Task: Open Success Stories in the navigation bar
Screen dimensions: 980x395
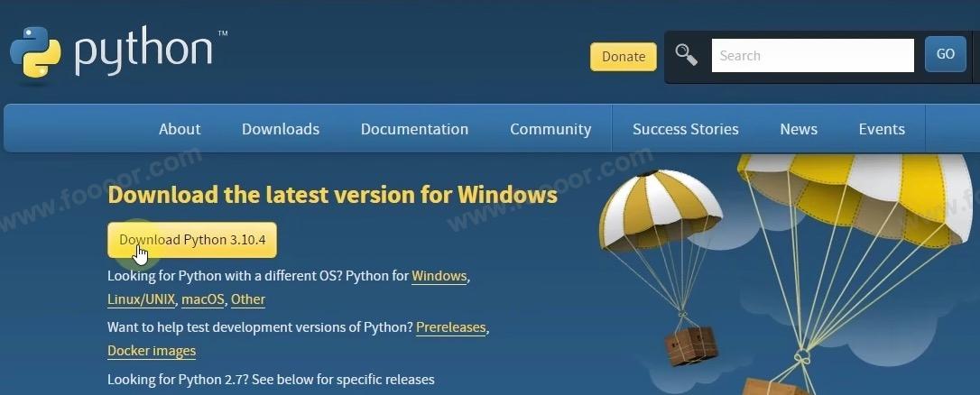Action: [x=685, y=129]
